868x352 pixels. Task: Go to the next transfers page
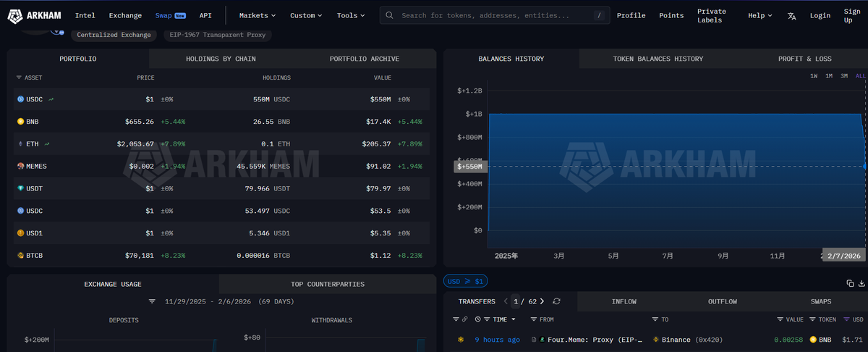point(542,301)
